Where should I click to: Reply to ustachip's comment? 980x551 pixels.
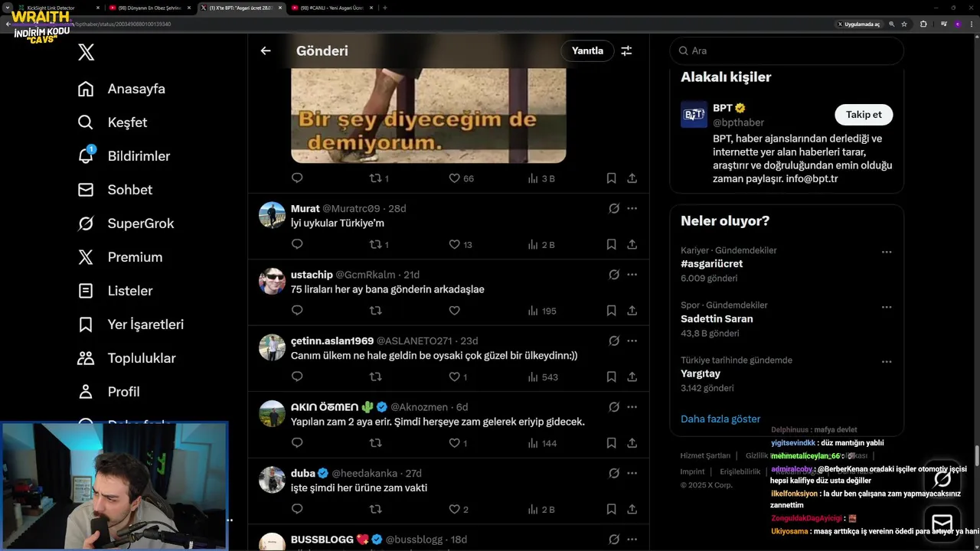click(297, 311)
